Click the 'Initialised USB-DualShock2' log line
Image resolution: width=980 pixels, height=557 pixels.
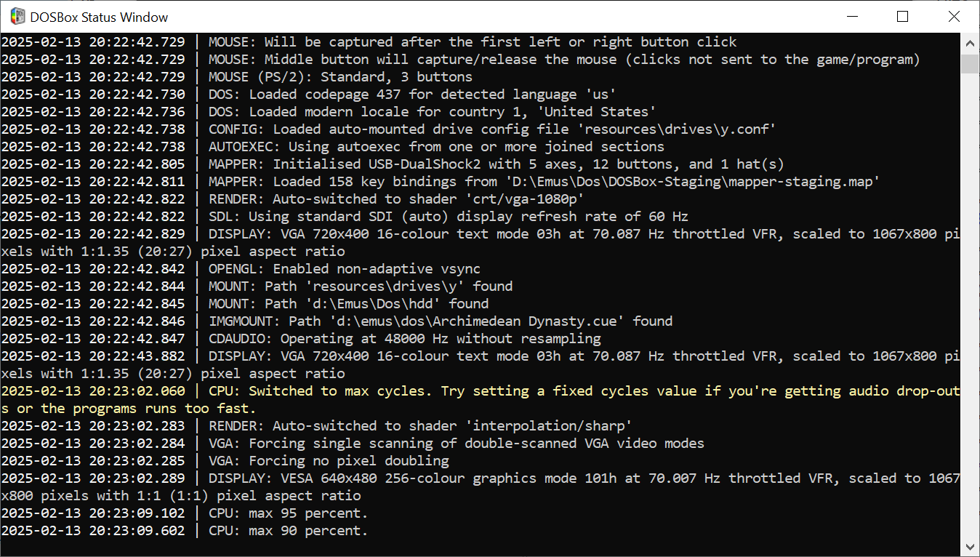pyautogui.click(x=393, y=164)
